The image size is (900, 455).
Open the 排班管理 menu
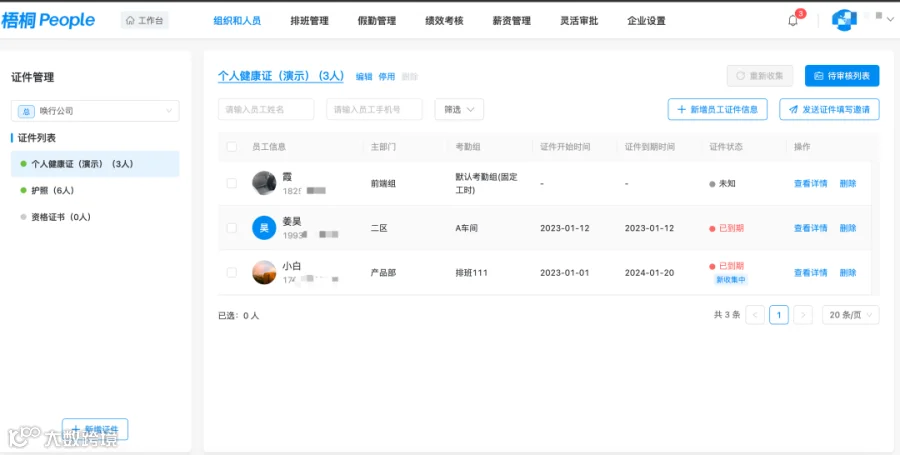(309, 21)
